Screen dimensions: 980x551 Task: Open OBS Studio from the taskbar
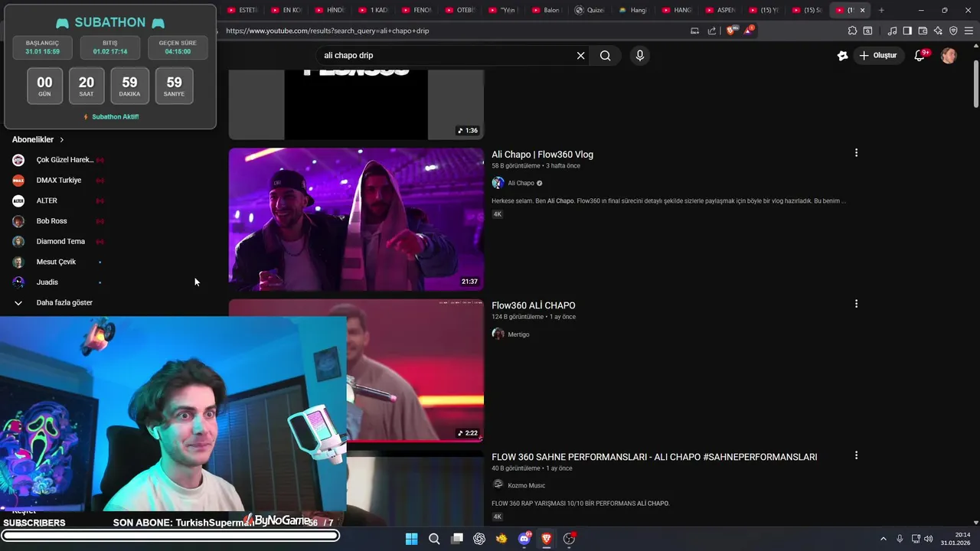pyautogui.click(x=569, y=539)
